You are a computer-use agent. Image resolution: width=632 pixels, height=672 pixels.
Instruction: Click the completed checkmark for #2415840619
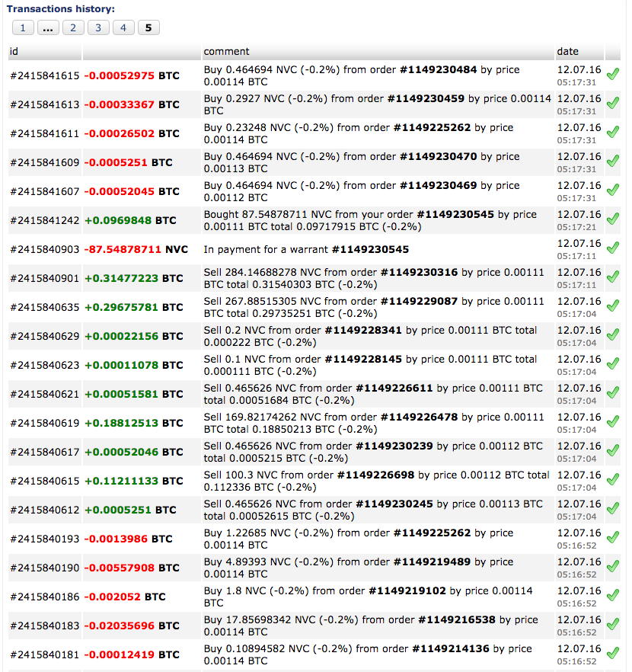[613, 421]
